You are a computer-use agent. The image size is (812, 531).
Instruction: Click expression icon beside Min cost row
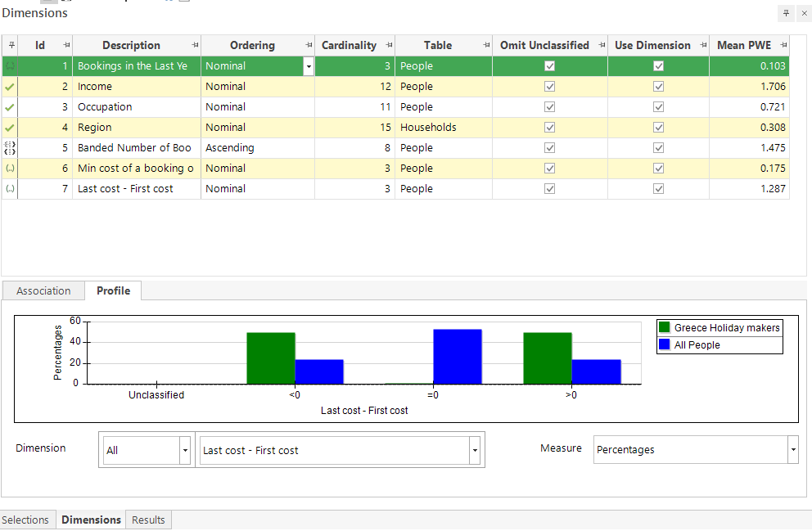point(10,169)
